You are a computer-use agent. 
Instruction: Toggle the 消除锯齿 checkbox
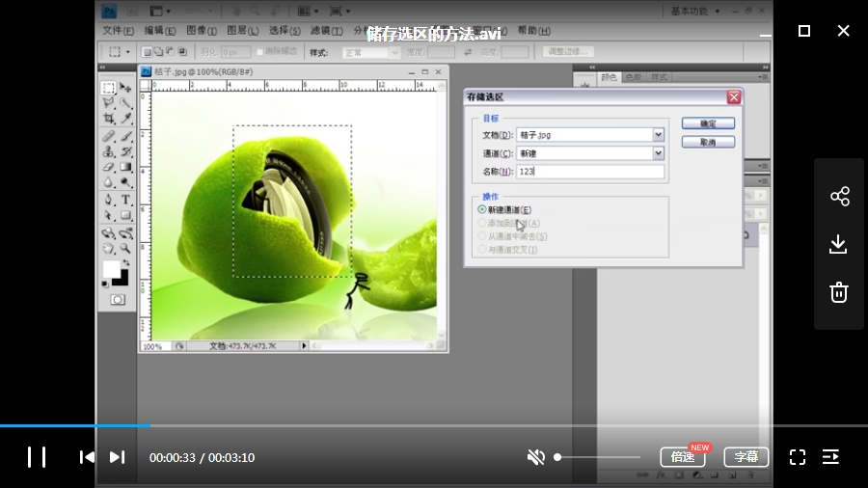coord(260,52)
